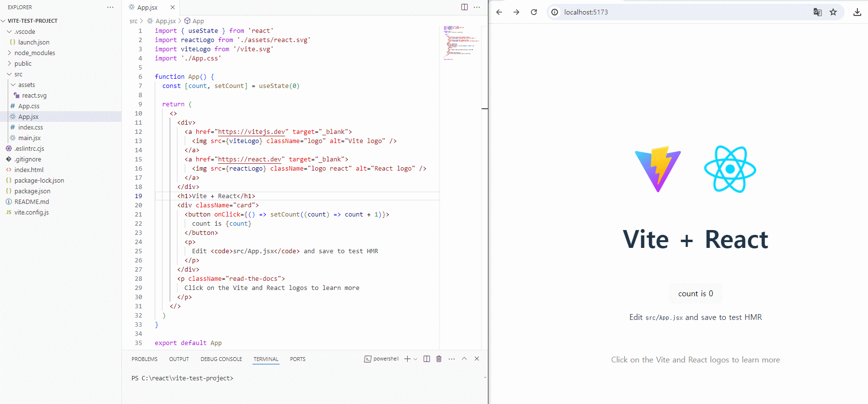Switch to the DEBUG CONSOLE tab
This screenshot has height=404, width=868.
click(221, 359)
